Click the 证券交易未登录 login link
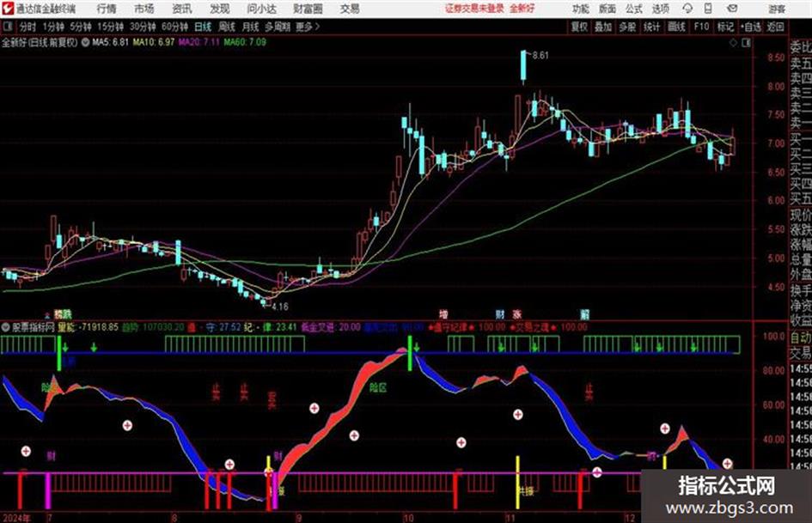The image size is (812, 523). tap(474, 9)
